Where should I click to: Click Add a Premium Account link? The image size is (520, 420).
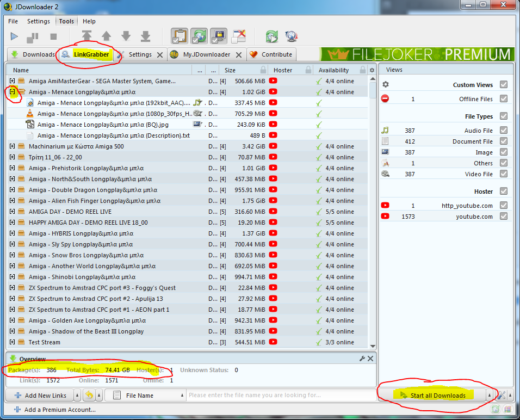[x=60, y=410]
